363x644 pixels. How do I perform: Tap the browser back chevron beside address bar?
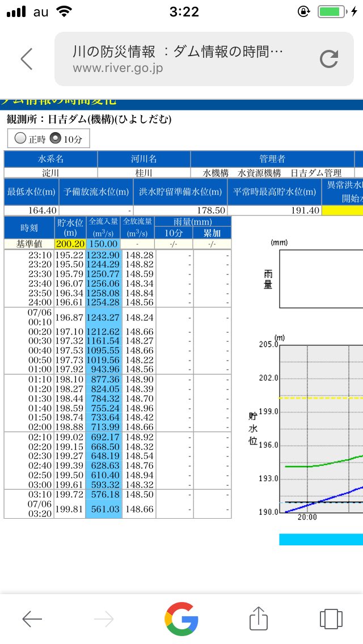(x=27, y=59)
